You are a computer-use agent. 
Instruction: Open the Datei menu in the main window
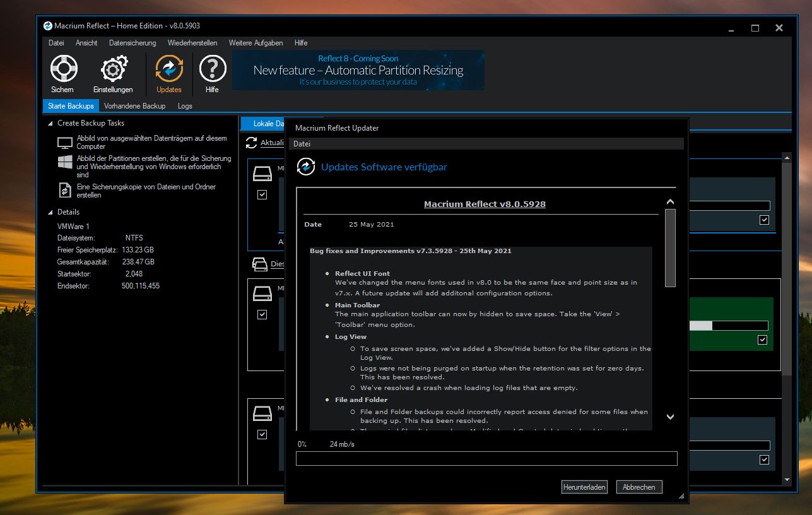click(x=56, y=43)
